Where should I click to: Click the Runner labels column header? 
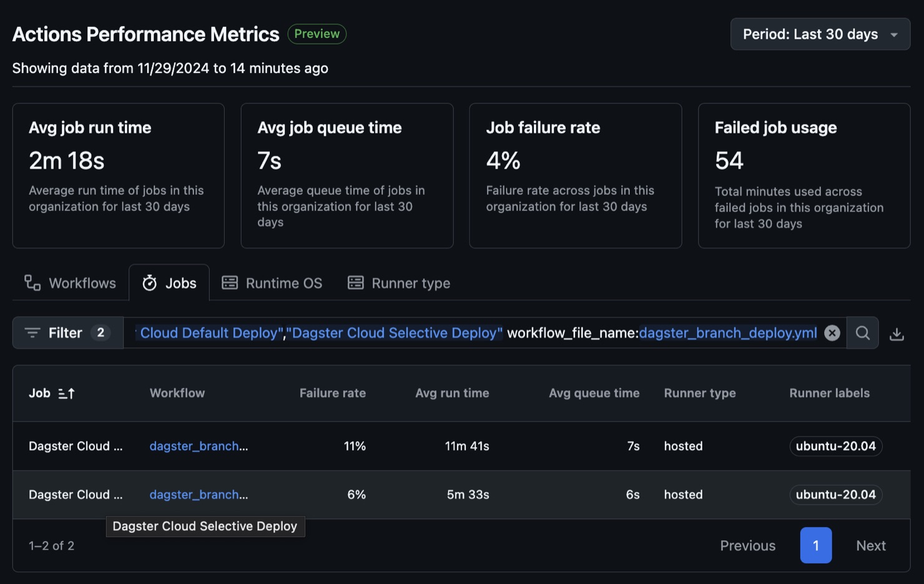tap(829, 393)
